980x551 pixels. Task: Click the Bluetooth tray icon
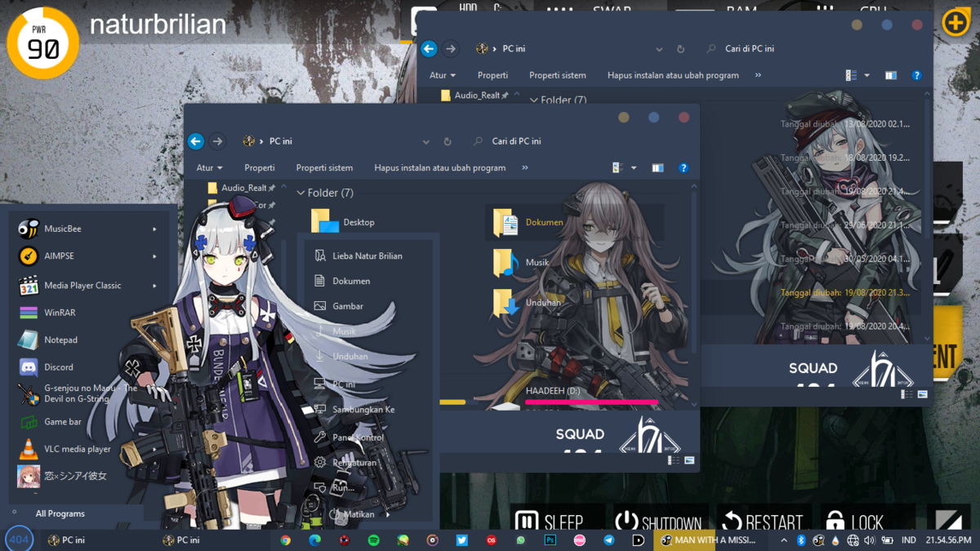click(x=801, y=540)
